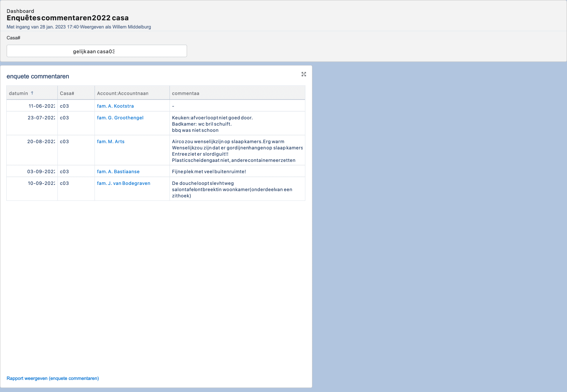Viewport: 567px width, 392px height.
Task: Click the Dashboard label above the title
Action: pyautogui.click(x=20, y=11)
